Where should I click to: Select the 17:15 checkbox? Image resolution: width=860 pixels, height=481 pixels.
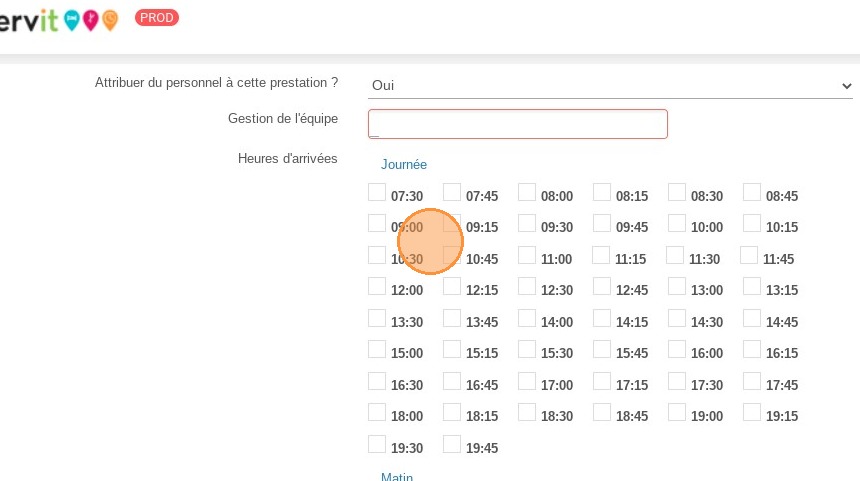pyautogui.click(x=602, y=381)
